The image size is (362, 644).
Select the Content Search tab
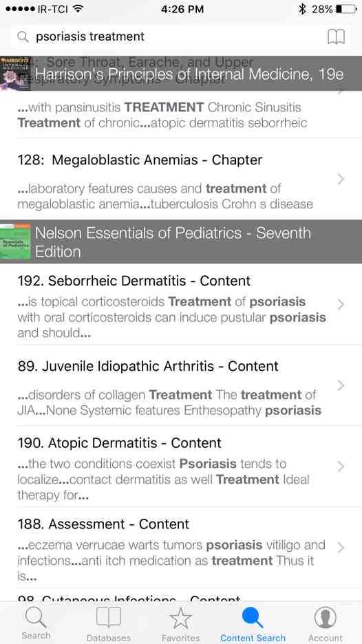tap(253, 623)
